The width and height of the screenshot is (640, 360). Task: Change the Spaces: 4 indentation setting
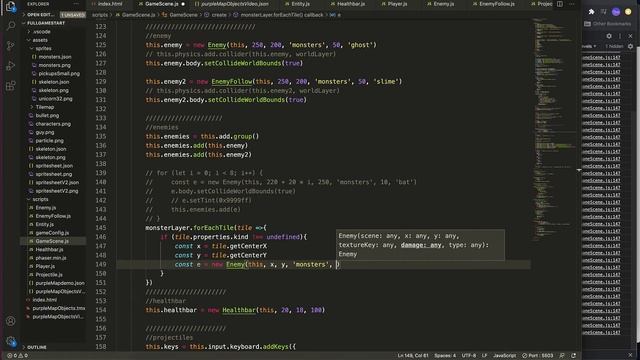(445, 356)
